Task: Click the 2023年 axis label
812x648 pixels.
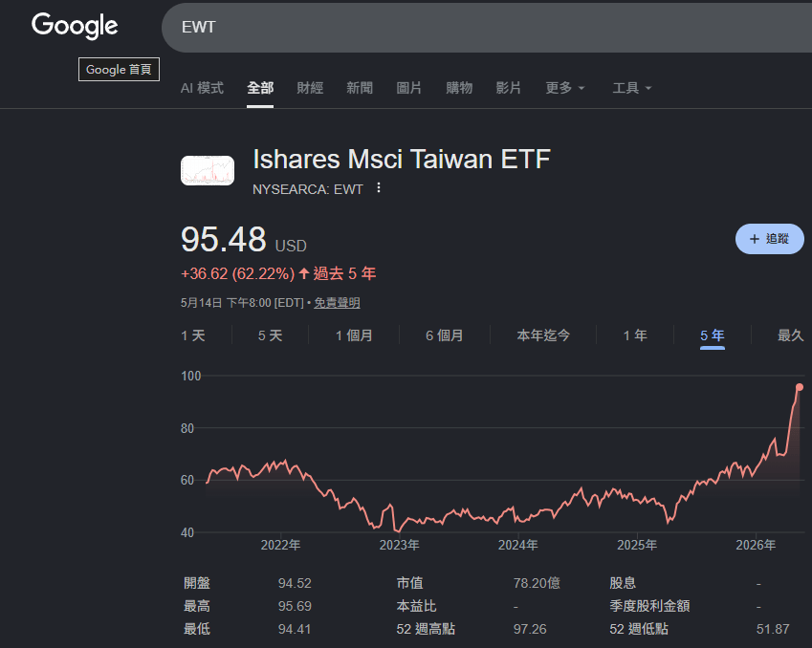Action: [x=399, y=545]
